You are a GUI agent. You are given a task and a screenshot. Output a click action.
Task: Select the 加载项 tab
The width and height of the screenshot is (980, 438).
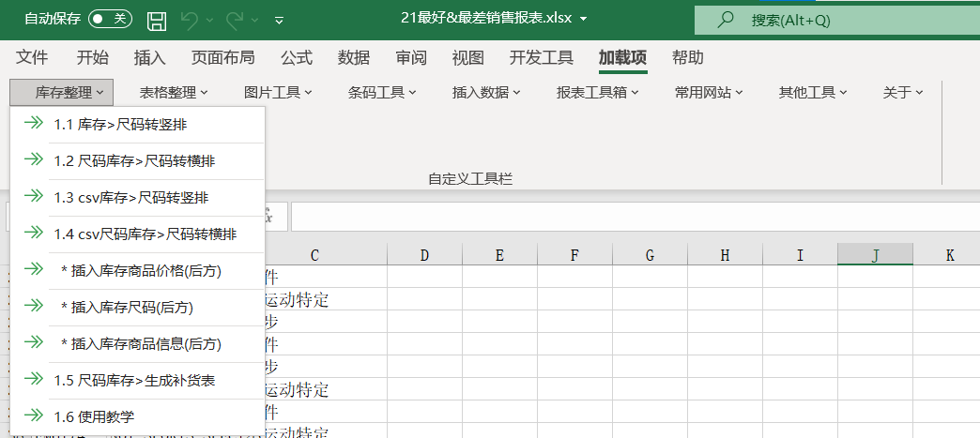[x=622, y=58]
